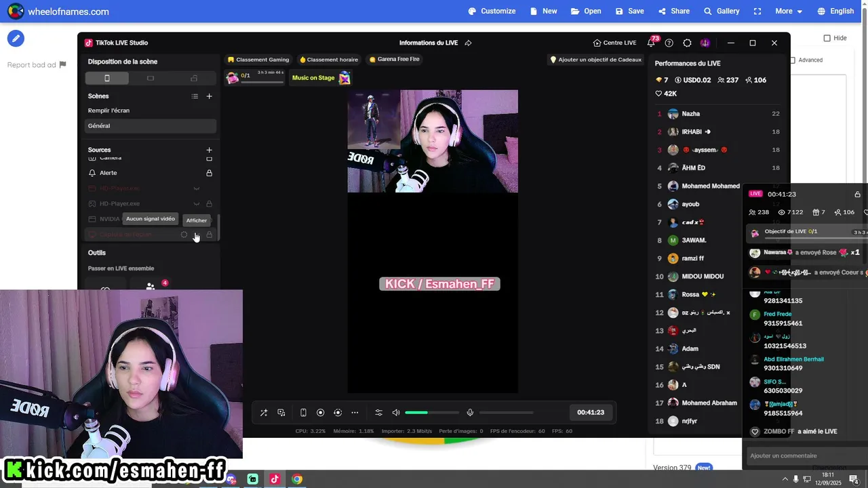
Task: Select dual-screen scene layout
Action: click(194, 78)
